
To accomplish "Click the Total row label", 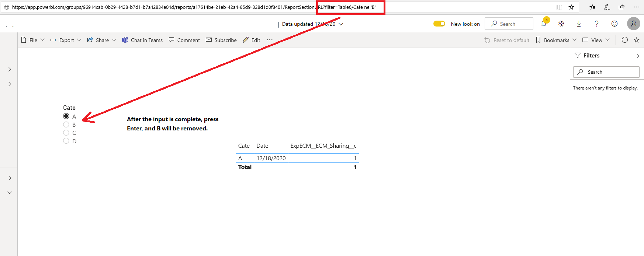I will [x=245, y=167].
